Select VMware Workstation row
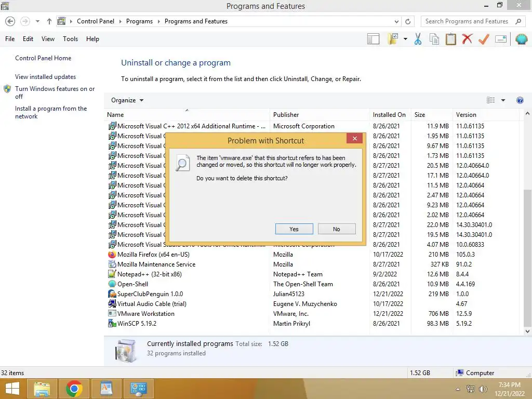 pyautogui.click(x=312, y=313)
